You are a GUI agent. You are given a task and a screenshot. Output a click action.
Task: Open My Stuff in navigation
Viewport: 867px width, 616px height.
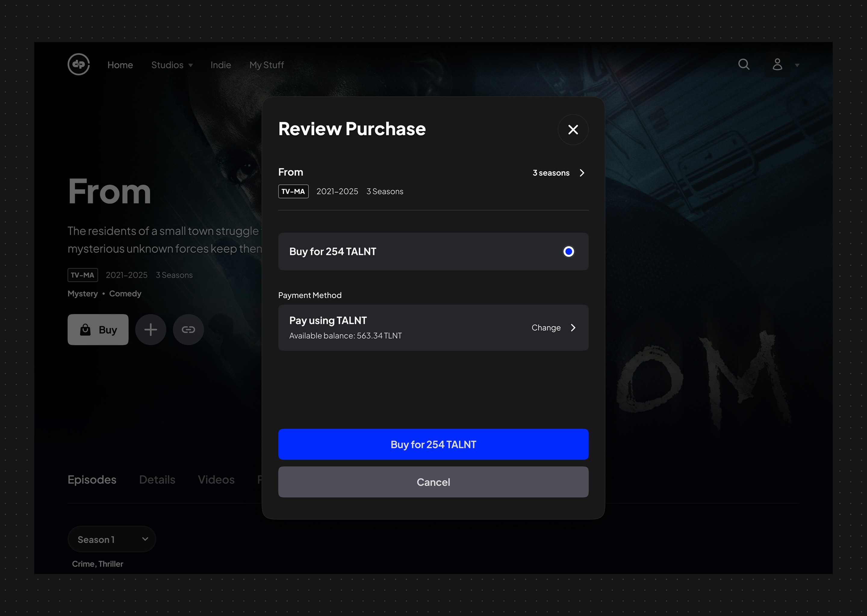coord(266,65)
